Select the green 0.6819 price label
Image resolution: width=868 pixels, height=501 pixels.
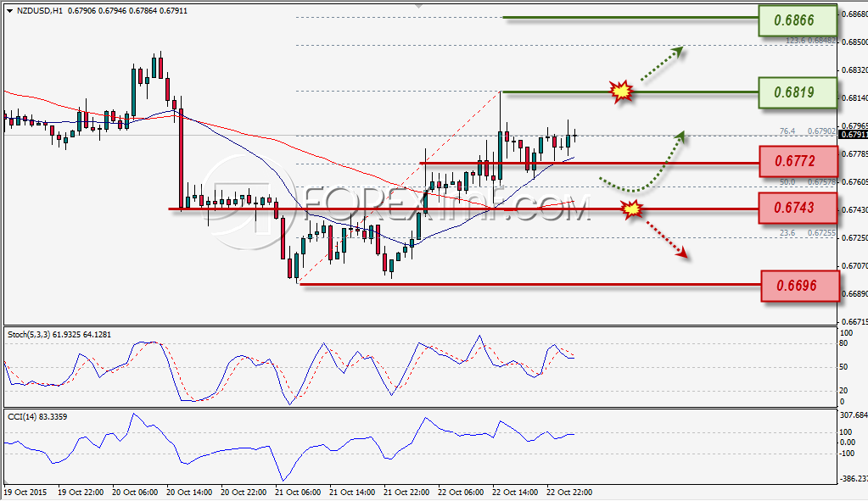[797, 92]
